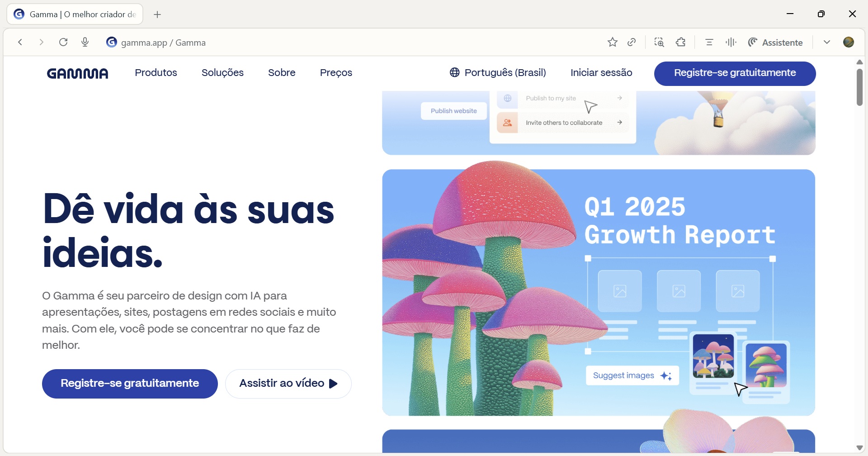Image resolution: width=868 pixels, height=456 pixels.
Task: Click the scrollbar down arrow
Action: [859, 448]
